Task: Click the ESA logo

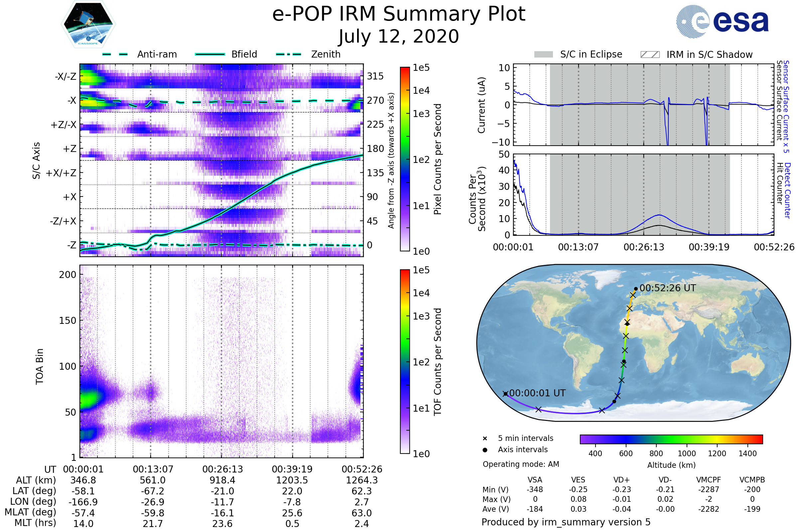Action: [x=722, y=22]
